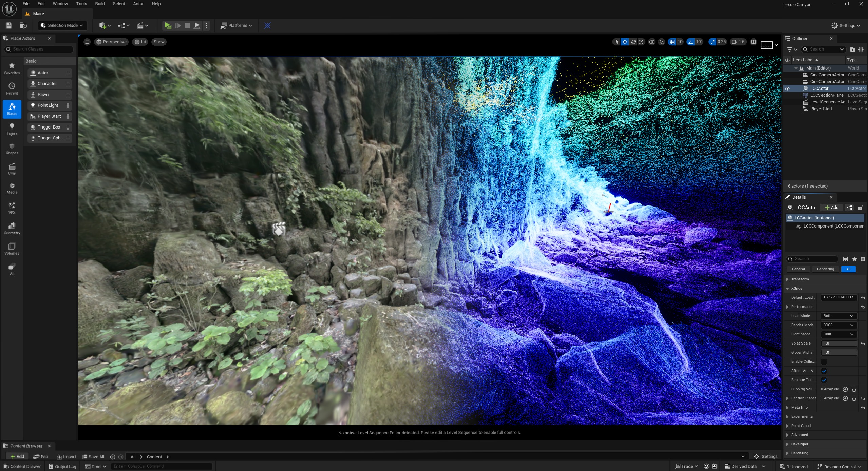Viewport: 868px width, 471px height.
Task: Click the Save current level icon
Action: 9,25
